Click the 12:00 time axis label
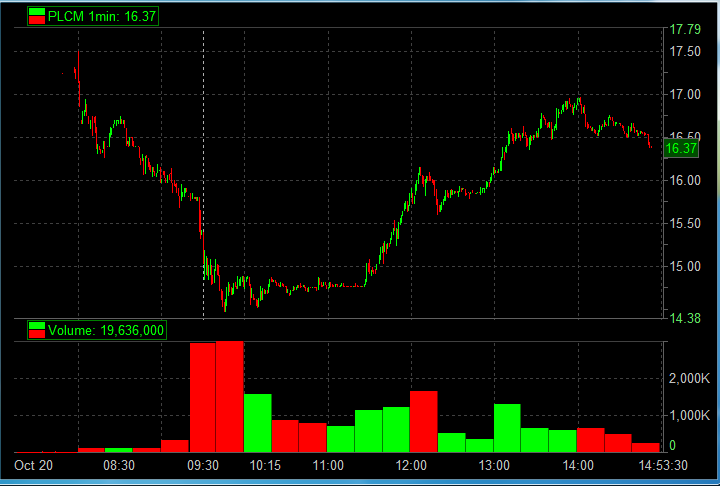 click(411, 465)
